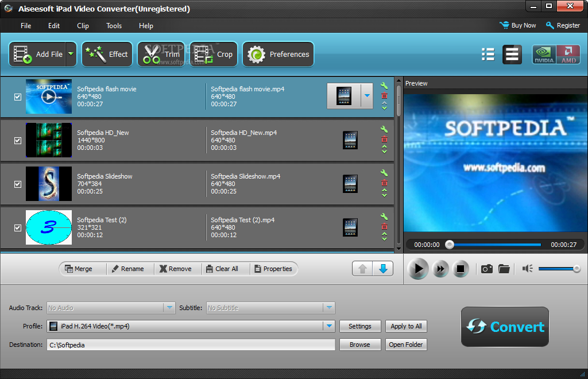The width and height of the screenshot is (588, 379).
Task: Click Buy Now link
Action: coord(518,25)
